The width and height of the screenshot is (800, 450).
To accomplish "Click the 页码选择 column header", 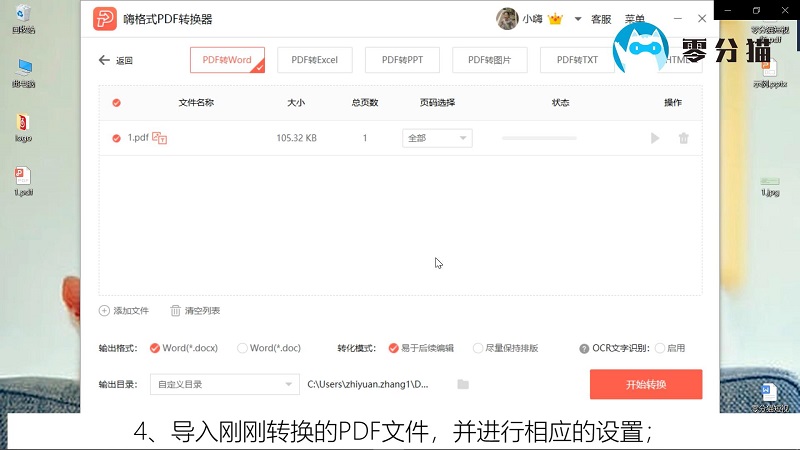I will pyautogui.click(x=437, y=103).
